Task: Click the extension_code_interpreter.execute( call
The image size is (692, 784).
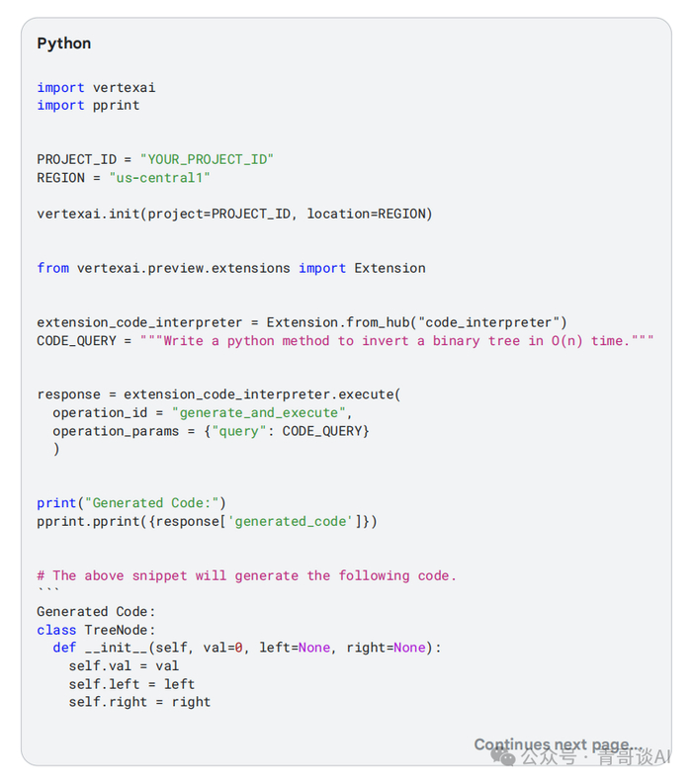Action: 262,394
